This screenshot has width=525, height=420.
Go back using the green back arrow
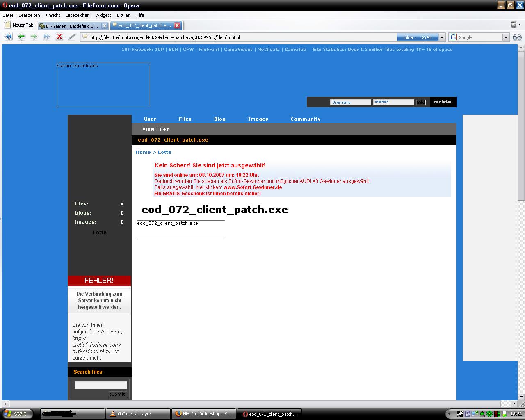(21, 37)
